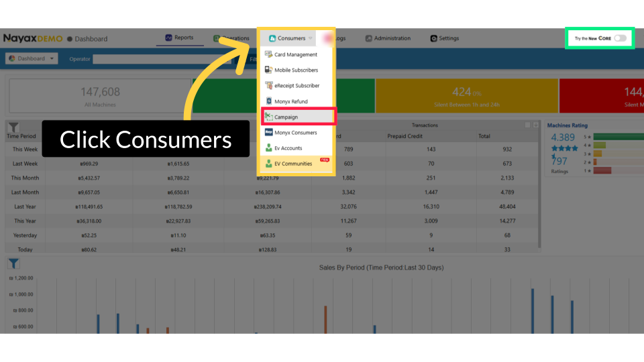Click the Monyx Refund icon

click(x=268, y=101)
